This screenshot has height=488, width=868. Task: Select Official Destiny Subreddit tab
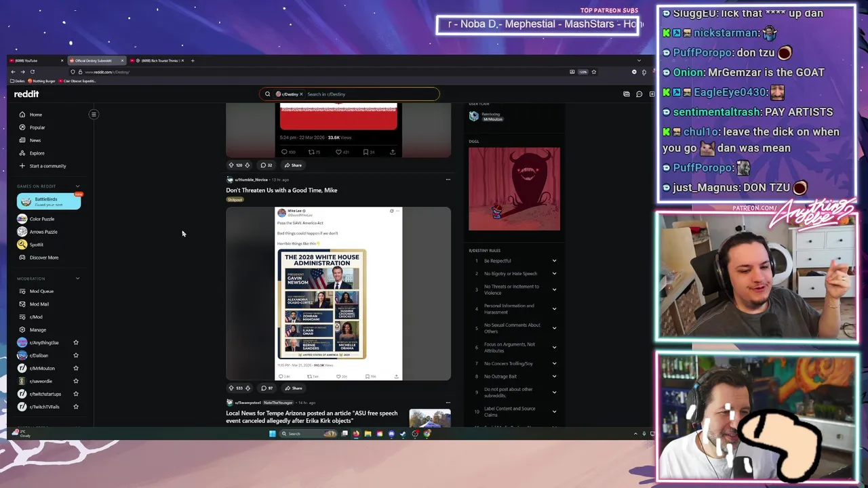pyautogui.click(x=96, y=61)
